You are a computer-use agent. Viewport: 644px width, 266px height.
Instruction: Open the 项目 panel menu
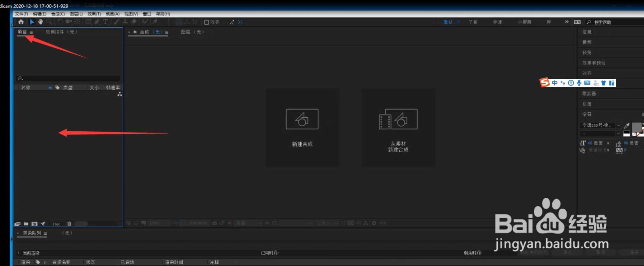pos(31,32)
